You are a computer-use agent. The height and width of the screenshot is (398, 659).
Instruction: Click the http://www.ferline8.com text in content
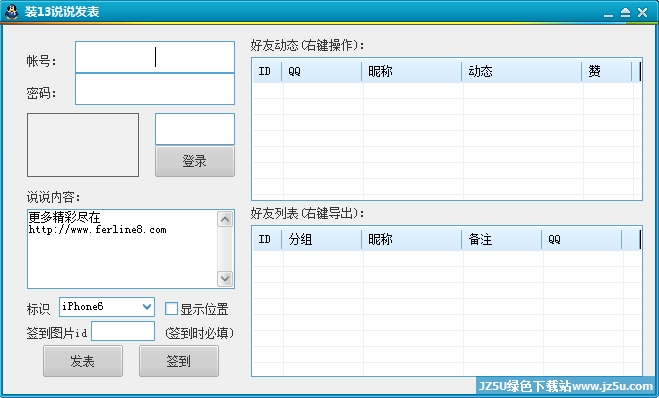pyautogui.click(x=98, y=229)
